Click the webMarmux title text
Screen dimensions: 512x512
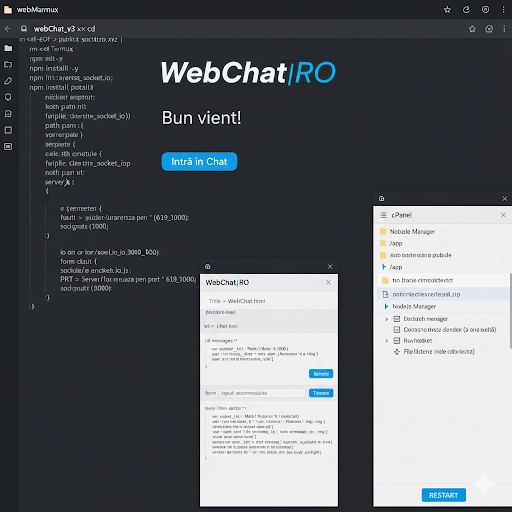click(x=37, y=10)
